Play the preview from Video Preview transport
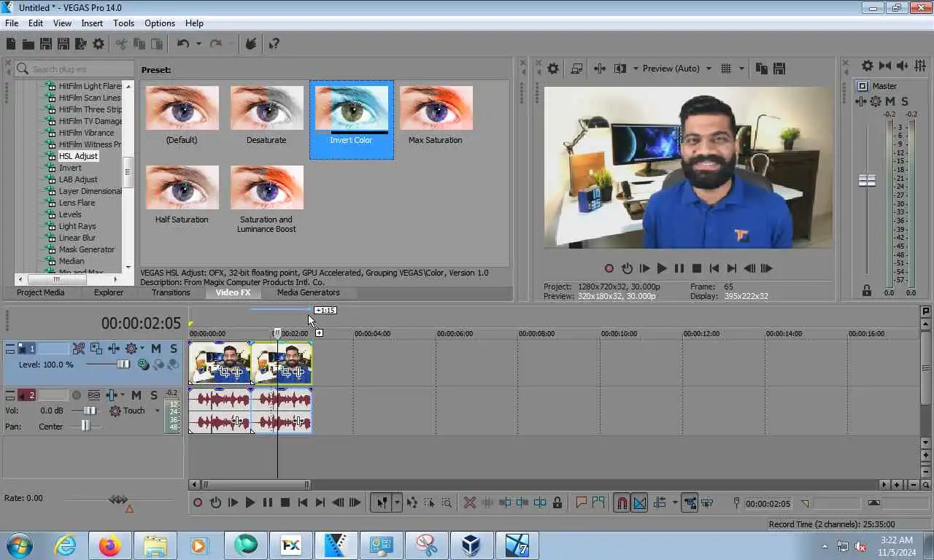934x560 pixels. 662,268
